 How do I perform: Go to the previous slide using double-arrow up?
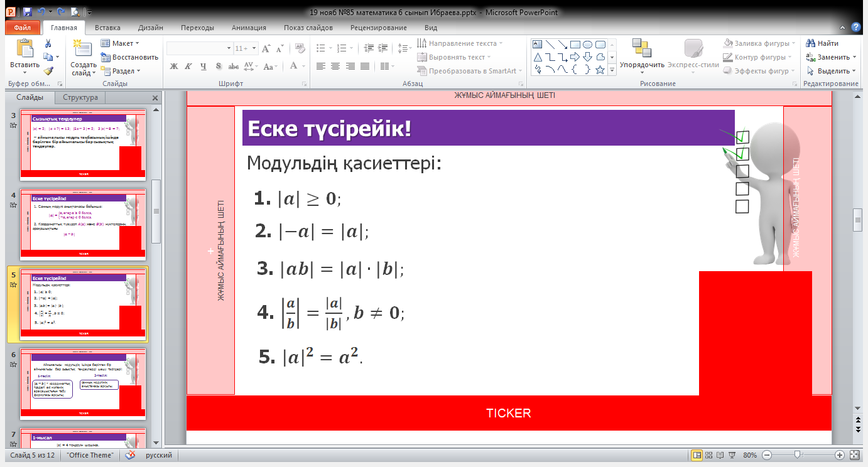point(857,419)
